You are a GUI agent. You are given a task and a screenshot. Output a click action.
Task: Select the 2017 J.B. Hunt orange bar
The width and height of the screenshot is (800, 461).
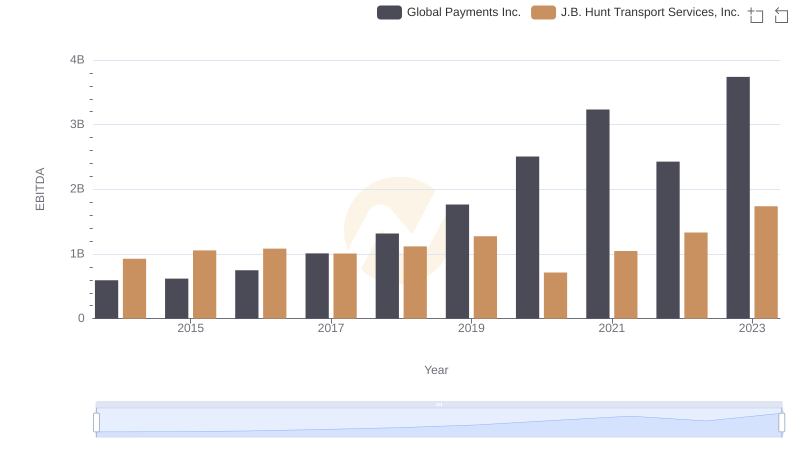tap(345, 286)
